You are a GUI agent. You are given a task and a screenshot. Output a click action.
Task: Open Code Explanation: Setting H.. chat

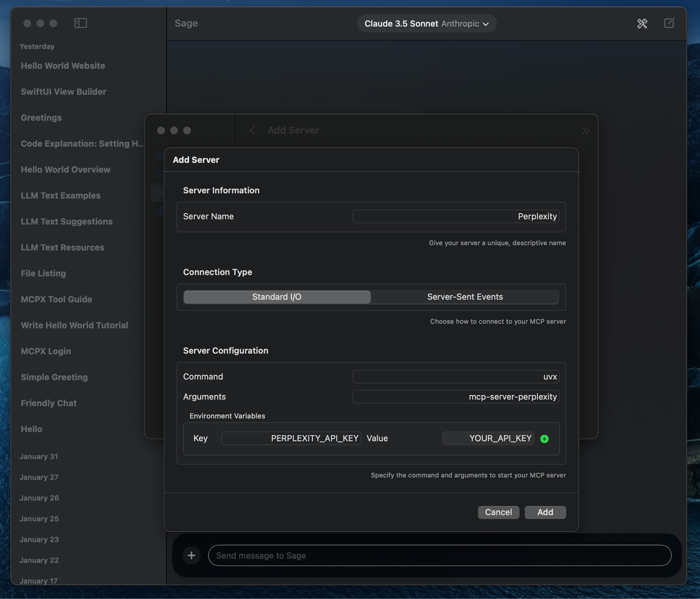click(x=82, y=144)
